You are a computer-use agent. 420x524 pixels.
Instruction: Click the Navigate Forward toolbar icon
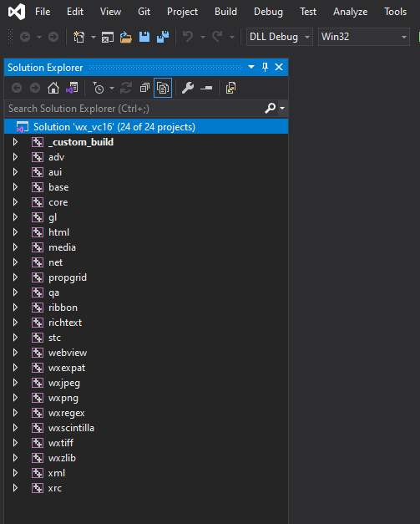tap(53, 37)
